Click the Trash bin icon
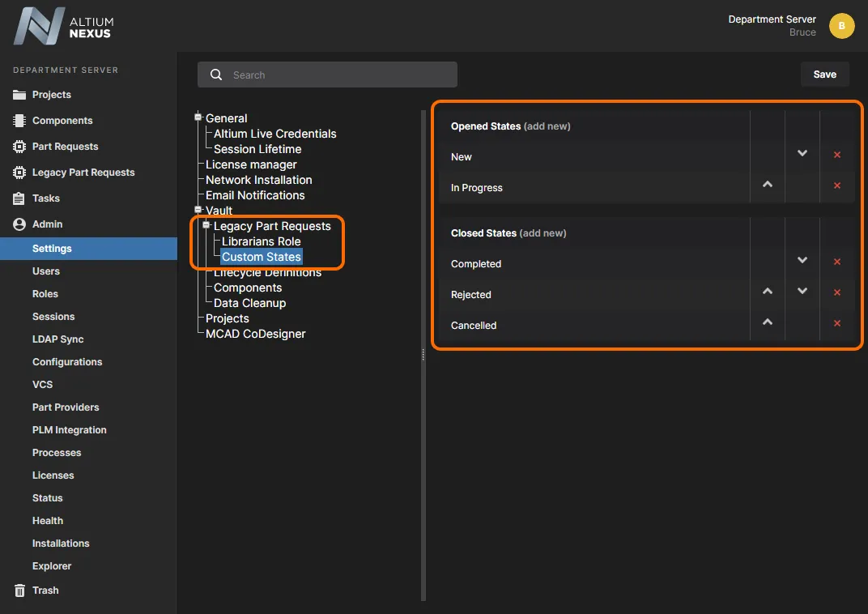868x614 pixels. (x=19, y=591)
